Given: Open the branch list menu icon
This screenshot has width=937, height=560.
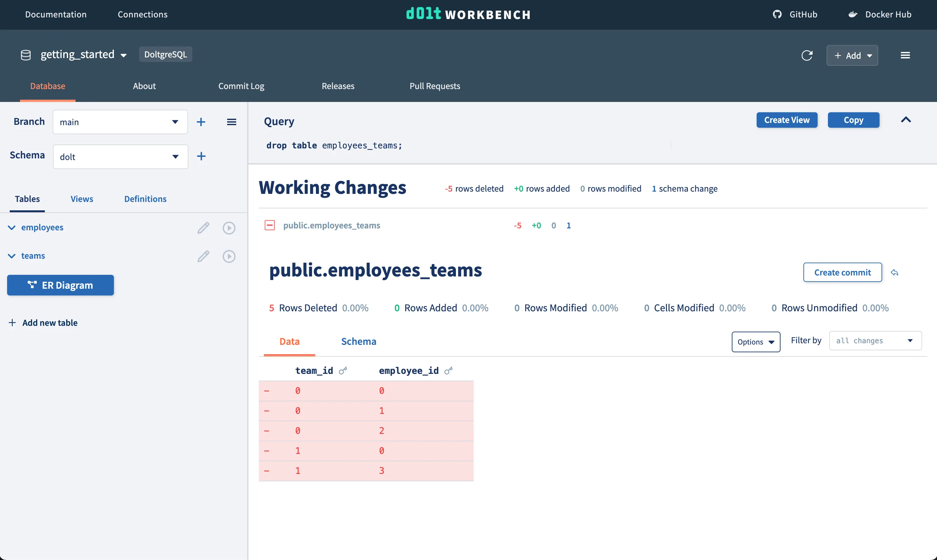Looking at the screenshot, I should tap(231, 122).
